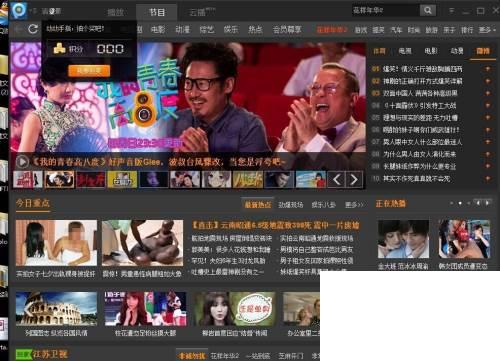
Task: Switch to the 节目 tab
Action: 157,12
